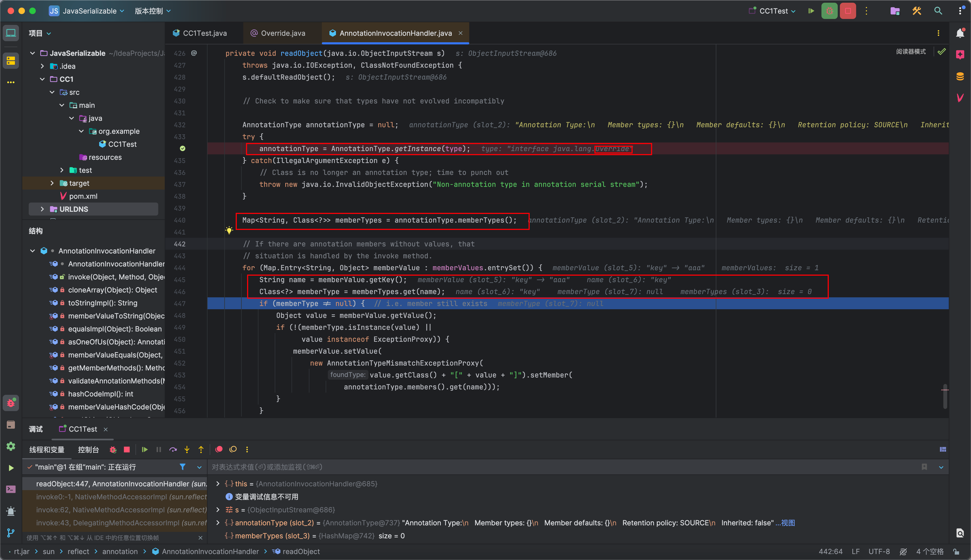The height and width of the screenshot is (560, 971).
Task: Click readObject breadcrumb in status bar
Action: click(x=301, y=552)
